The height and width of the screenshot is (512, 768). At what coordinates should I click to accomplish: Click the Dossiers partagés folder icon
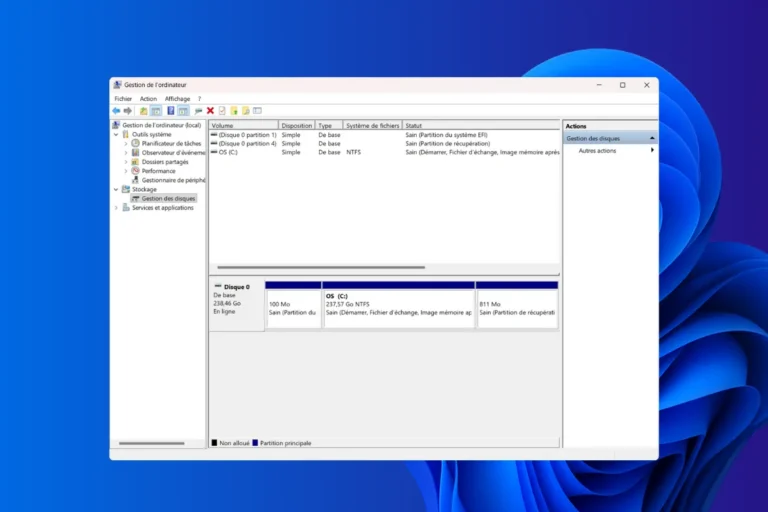[x=135, y=162]
